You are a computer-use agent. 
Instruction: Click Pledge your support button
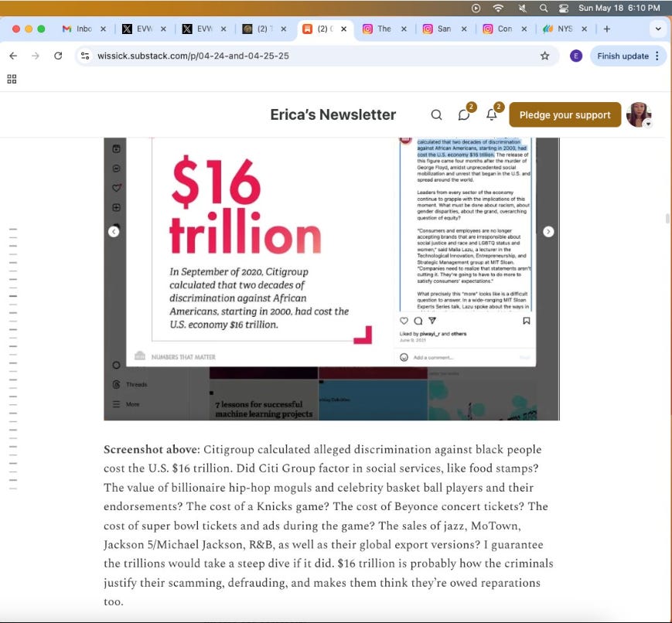[565, 115]
